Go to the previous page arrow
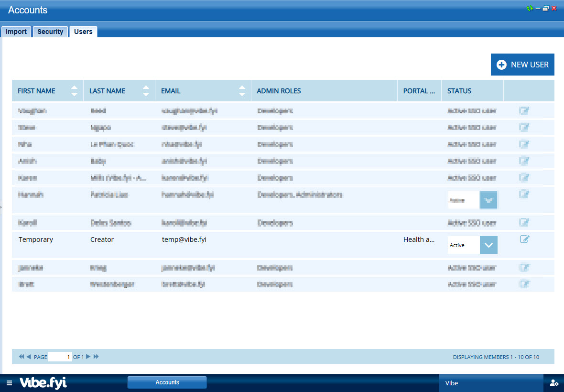Viewport: 564px width, 392px height. coord(29,357)
